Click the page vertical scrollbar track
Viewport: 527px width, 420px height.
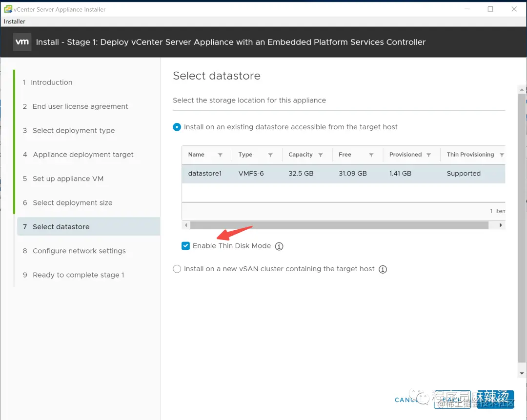(x=522, y=228)
